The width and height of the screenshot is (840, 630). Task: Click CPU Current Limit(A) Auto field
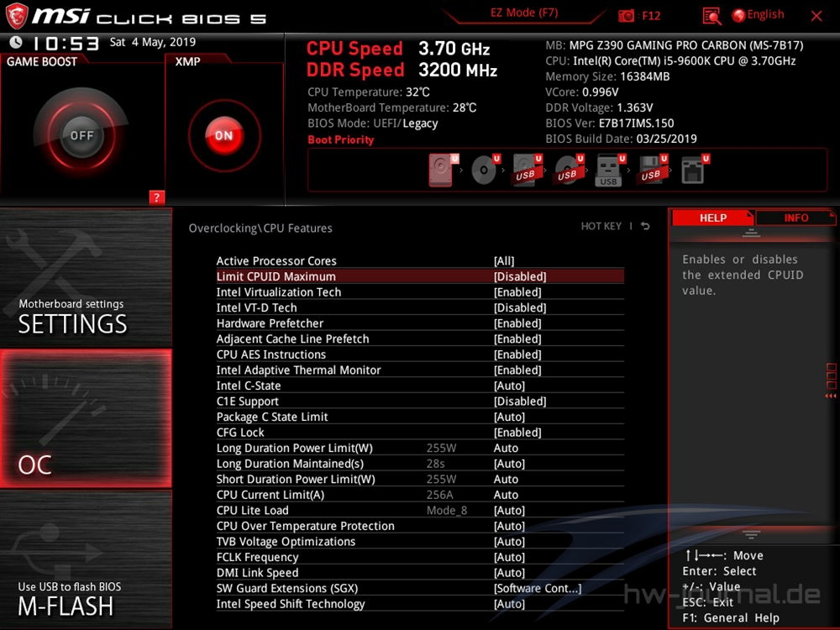[506, 495]
